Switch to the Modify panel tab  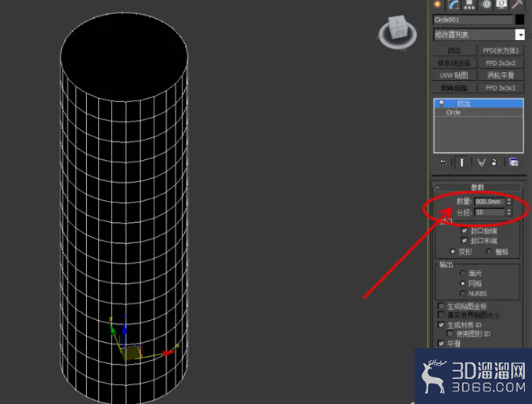pos(454,4)
